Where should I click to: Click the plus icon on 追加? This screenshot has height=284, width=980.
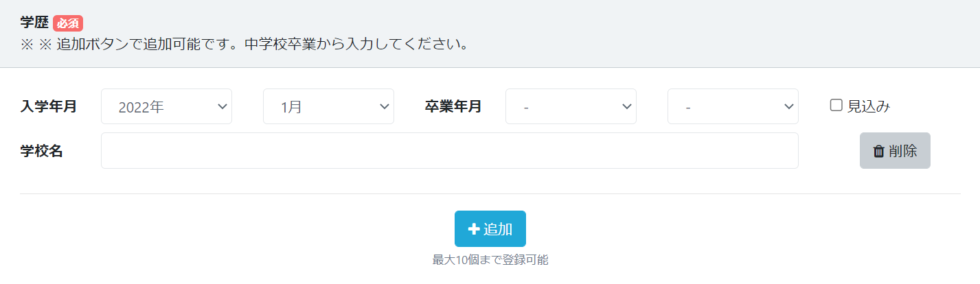coord(474,229)
